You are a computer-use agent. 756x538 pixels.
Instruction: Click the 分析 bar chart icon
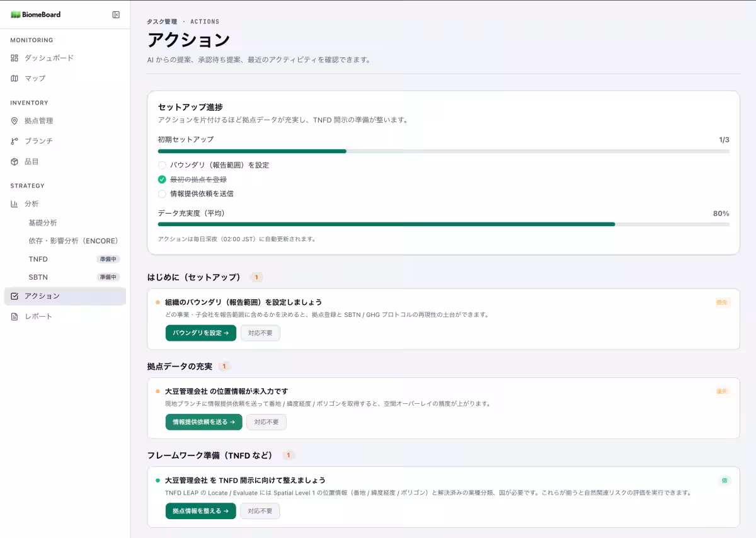tap(14, 204)
